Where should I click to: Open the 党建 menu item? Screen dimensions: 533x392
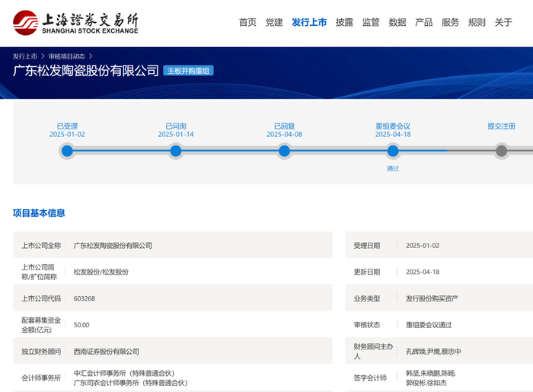(x=274, y=23)
